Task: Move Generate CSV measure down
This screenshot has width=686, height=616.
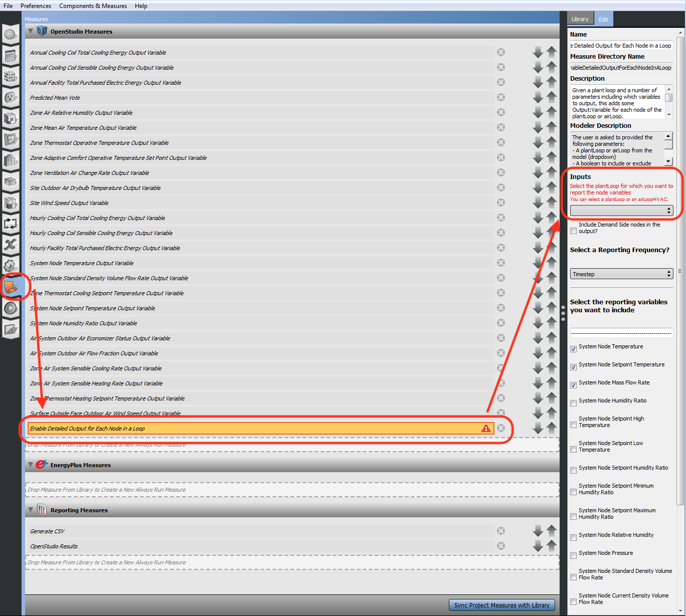Action: (x=538, y=531)
